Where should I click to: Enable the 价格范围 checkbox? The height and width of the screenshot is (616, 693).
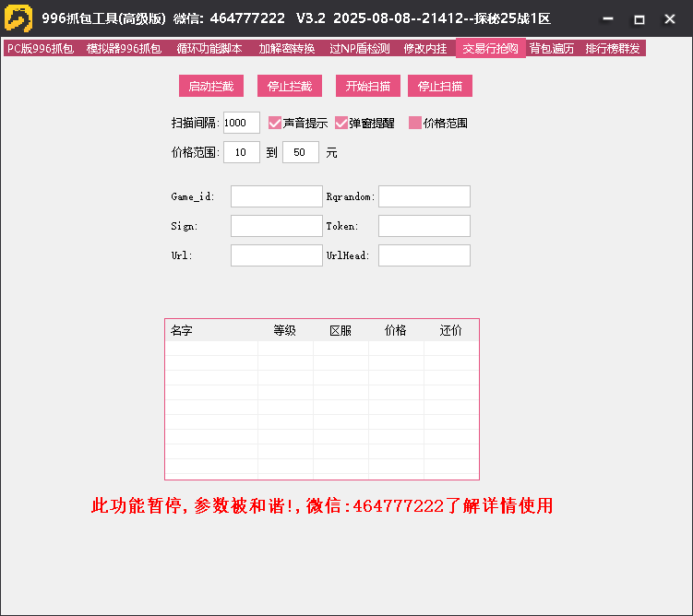click(x=415, y=123)
